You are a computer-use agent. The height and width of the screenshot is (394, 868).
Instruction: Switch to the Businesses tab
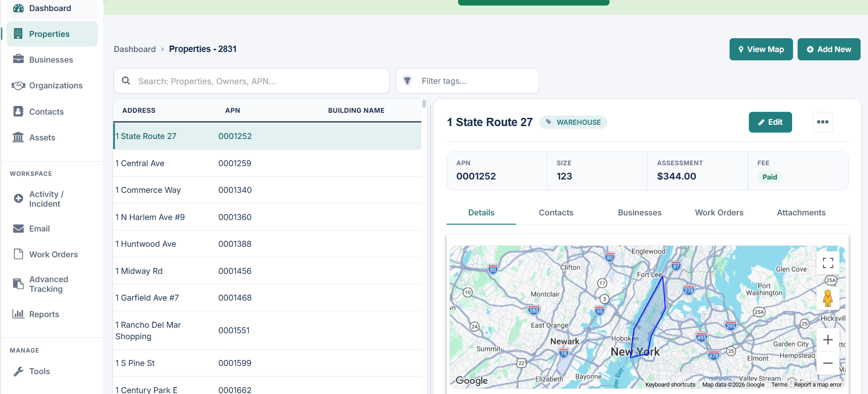click(640, 213)
